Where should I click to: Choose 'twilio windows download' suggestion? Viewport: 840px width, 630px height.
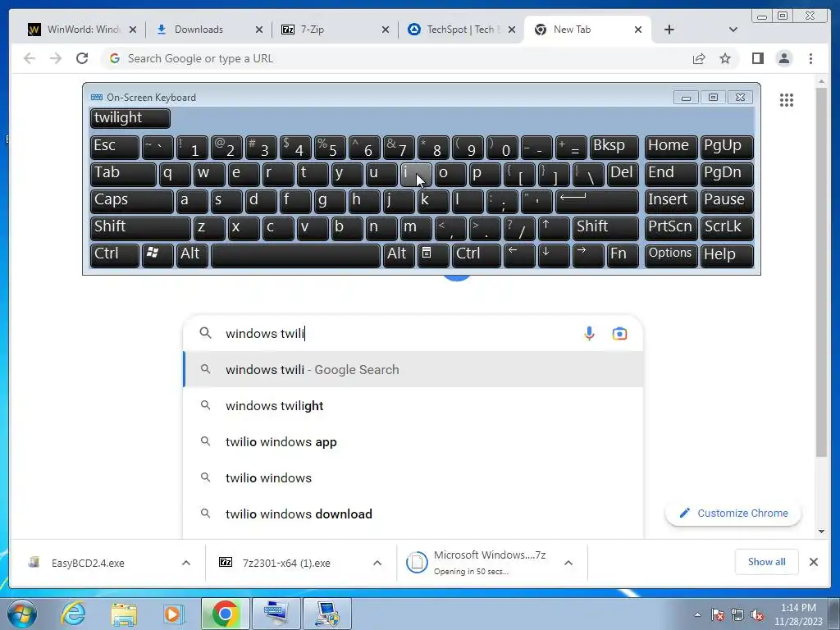(413, 514)
